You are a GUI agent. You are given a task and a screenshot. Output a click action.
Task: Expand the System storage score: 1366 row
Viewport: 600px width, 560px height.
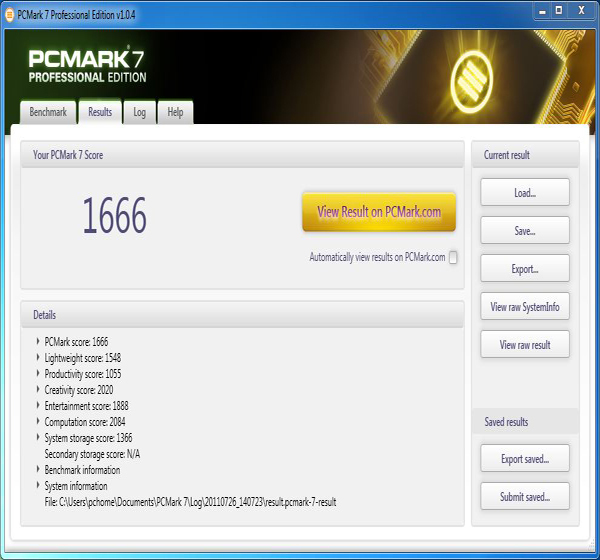[x=38, y=437]
